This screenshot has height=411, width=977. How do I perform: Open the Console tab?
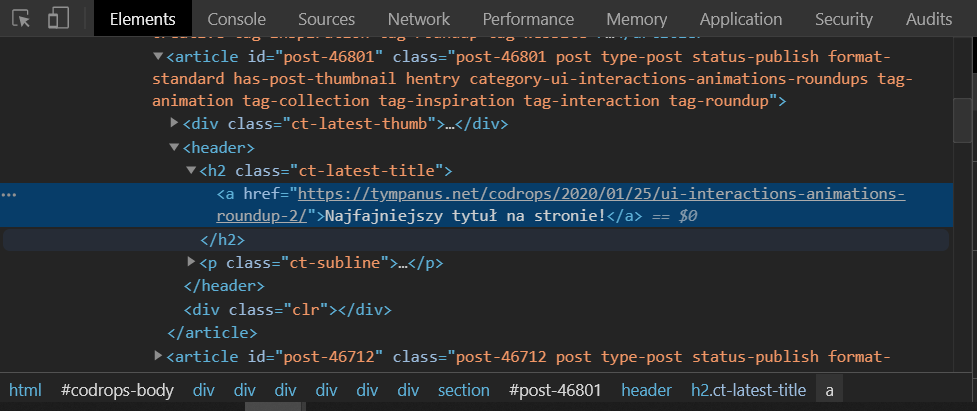(237, 19)
